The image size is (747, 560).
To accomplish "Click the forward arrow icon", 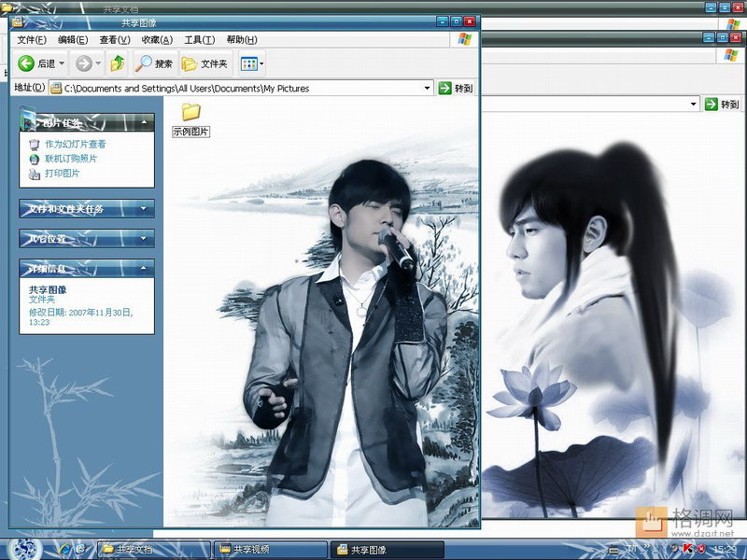I will [84, 63].
